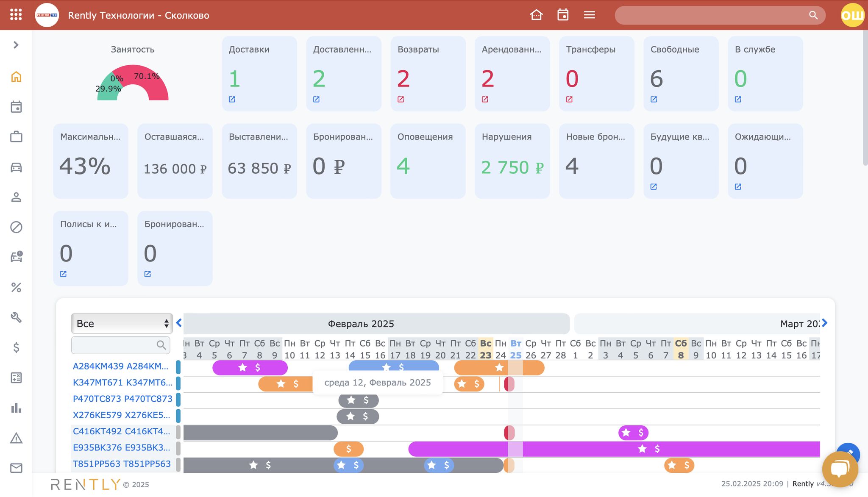Expand the left sidebar with chevron

coord(16,45)
